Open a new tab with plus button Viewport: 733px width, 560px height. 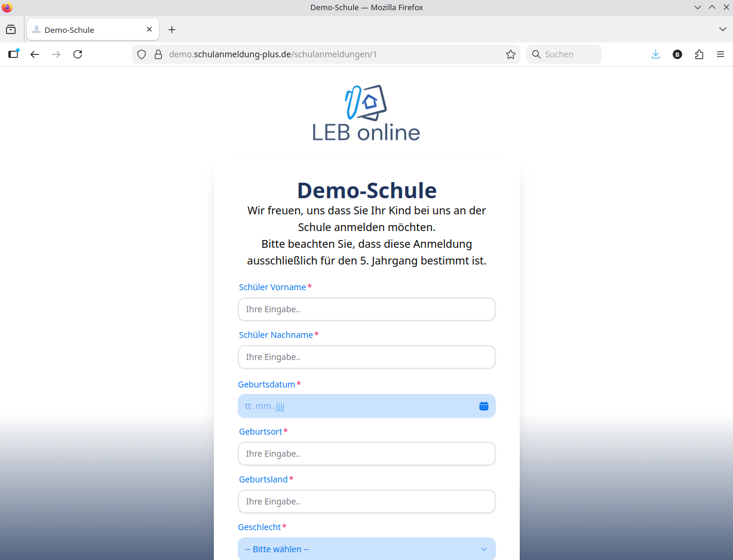coord(172,30)
